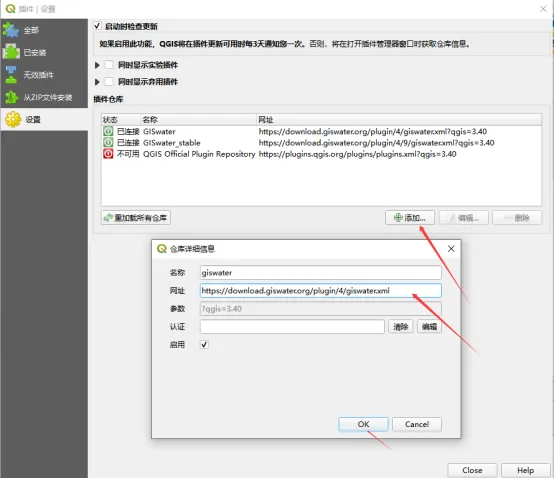Click connected status icon of GISwater row
Viewport: 554px width, 479px height.
[x=108, y=131]
